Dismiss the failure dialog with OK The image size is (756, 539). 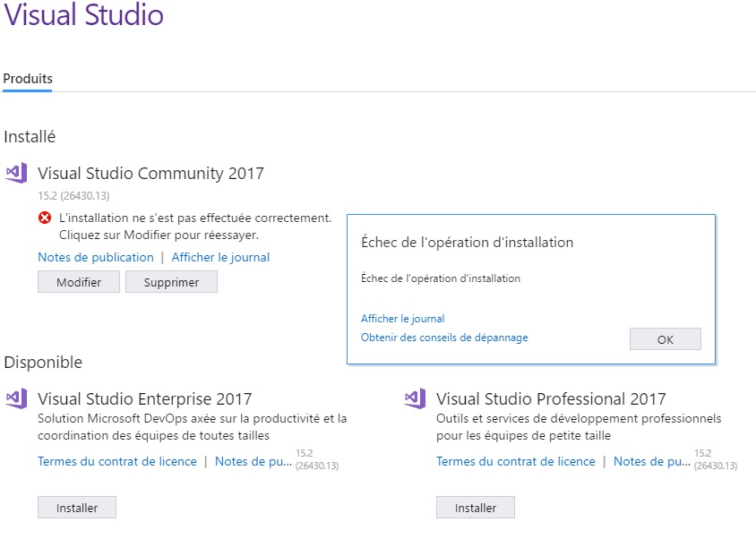pyautogui.click(x=665, y=338)
